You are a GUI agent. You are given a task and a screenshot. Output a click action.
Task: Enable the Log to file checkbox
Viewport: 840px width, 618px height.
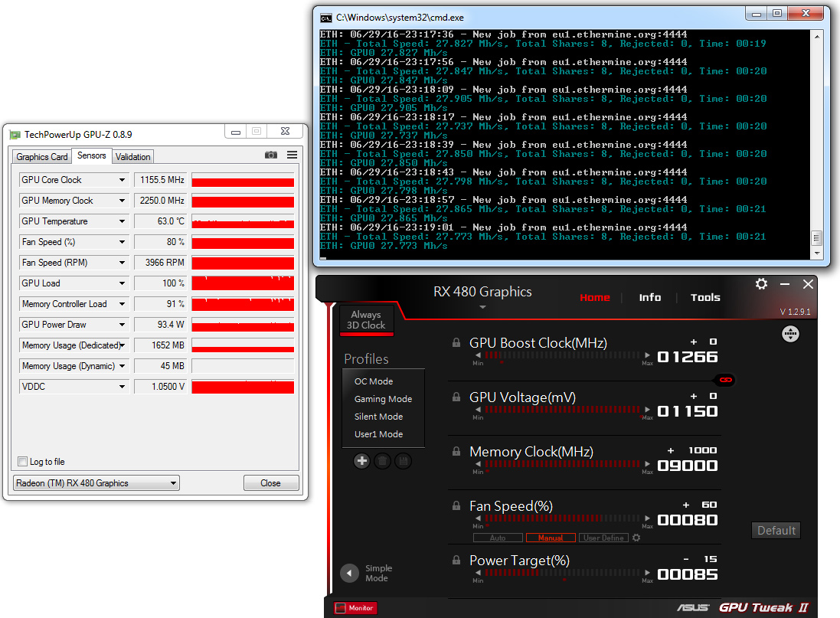pos(22,461)
